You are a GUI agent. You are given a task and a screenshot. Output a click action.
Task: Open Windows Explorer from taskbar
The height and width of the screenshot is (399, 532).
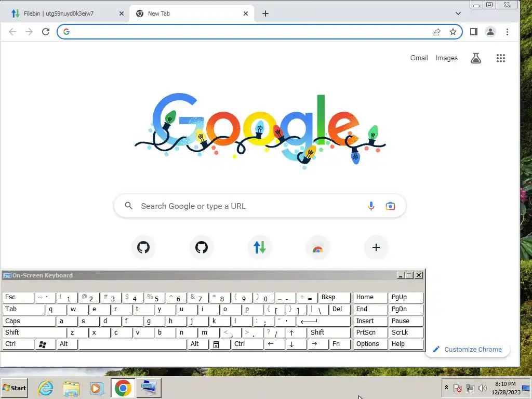point(71,388)
